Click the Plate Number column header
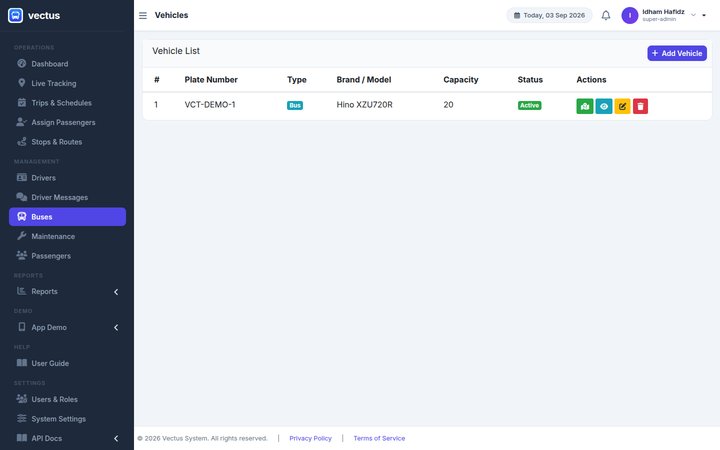Image resolution: width=720 pixels, height=450 pixels. pos(211,79)
